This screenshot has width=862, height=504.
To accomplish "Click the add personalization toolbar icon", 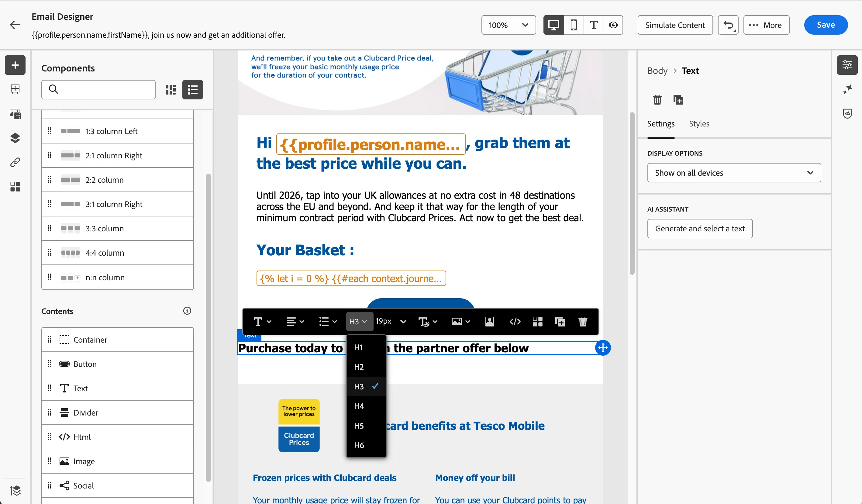I will [x=489, y=322].
